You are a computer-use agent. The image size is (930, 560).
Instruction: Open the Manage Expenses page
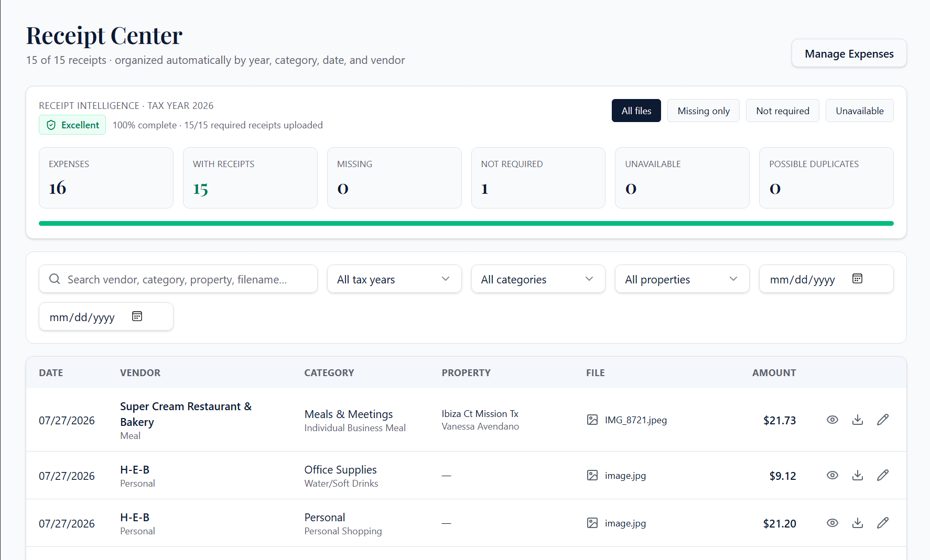coord(849,53)
